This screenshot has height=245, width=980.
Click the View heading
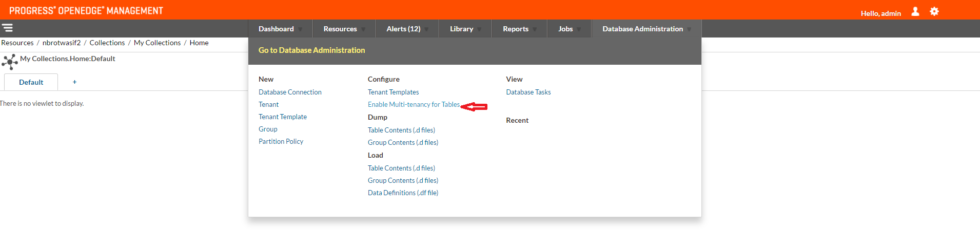pos(514,79)
